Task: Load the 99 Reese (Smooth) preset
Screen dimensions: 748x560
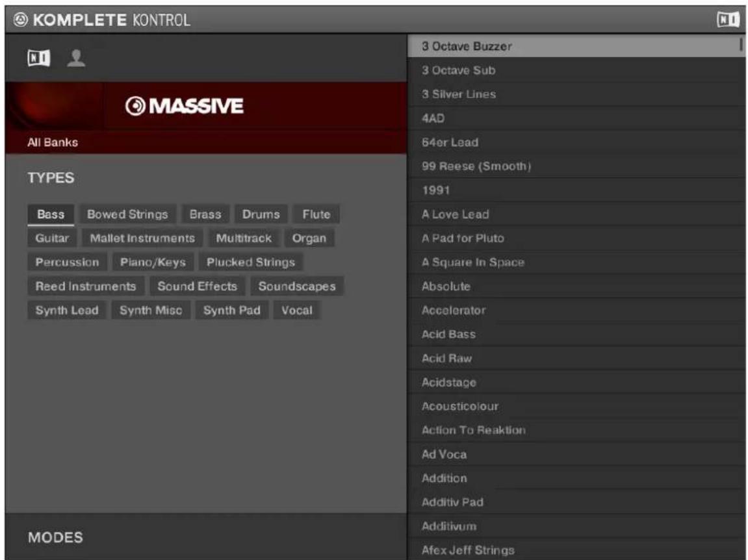Action: point(576,166)
